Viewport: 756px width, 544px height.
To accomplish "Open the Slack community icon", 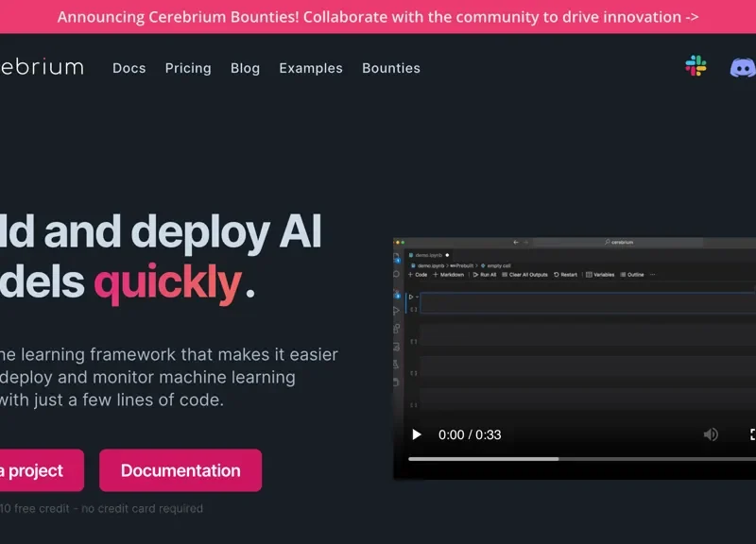I will tap(696, 66).
